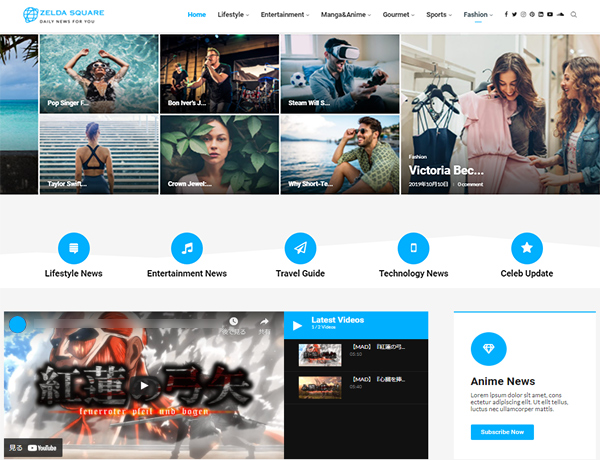600x460 pixels.
Task: Go to the Home menu item
Action: pyautogui.click(x=197, y=15)
